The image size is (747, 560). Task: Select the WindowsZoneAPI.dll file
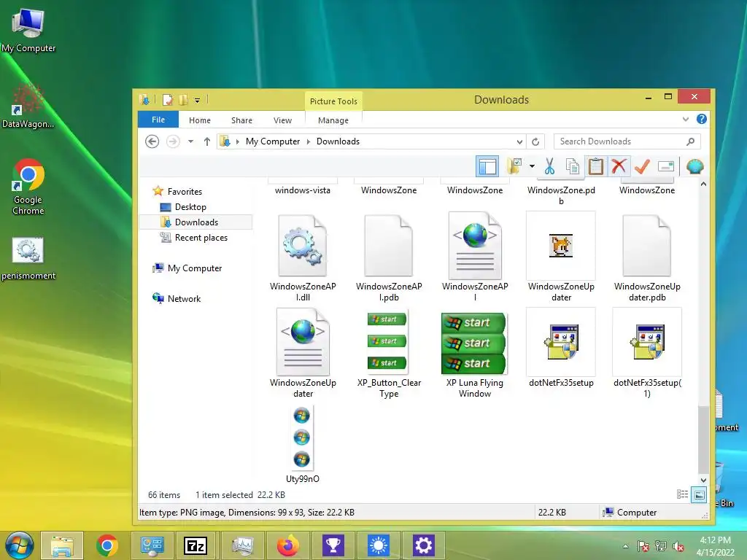(303, 257)
